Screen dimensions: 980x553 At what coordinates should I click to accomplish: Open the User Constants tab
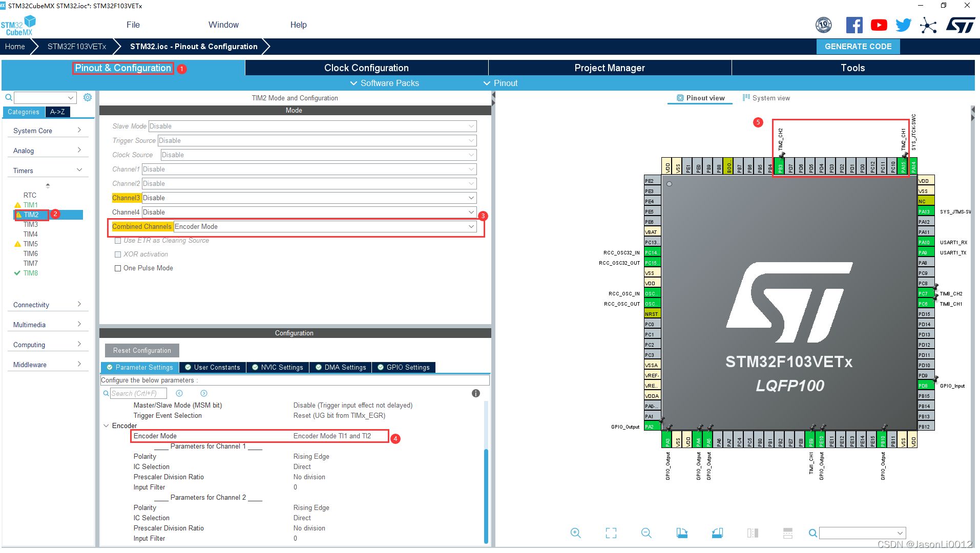(213, 367)
